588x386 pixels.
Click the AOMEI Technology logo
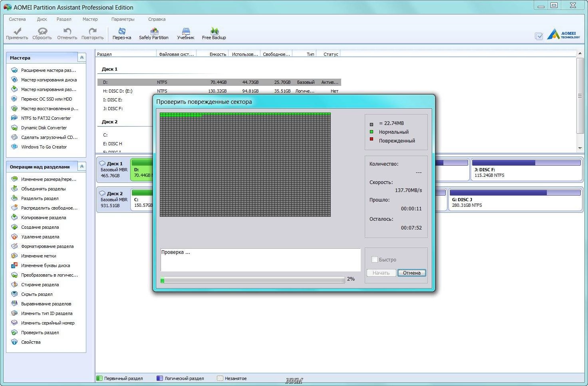point(564,34)
